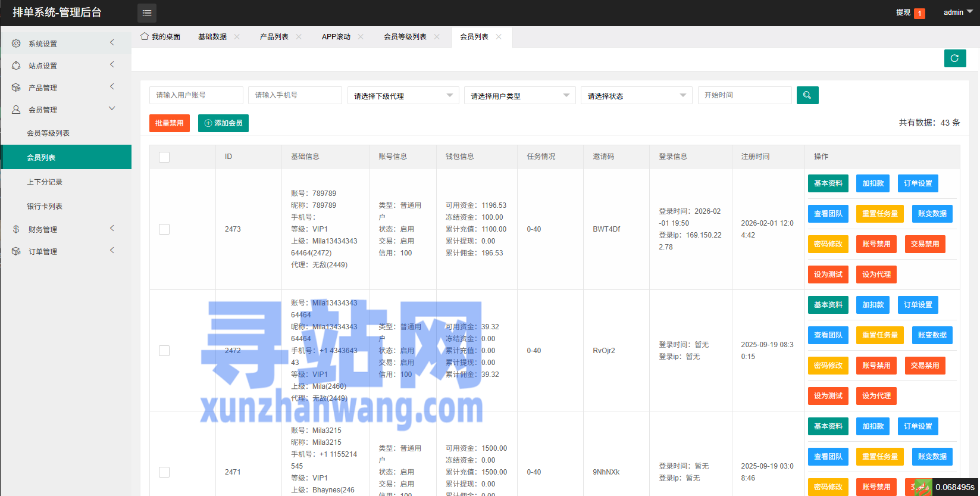Close the 基础数据 tab with its X icon

point(237,37)
